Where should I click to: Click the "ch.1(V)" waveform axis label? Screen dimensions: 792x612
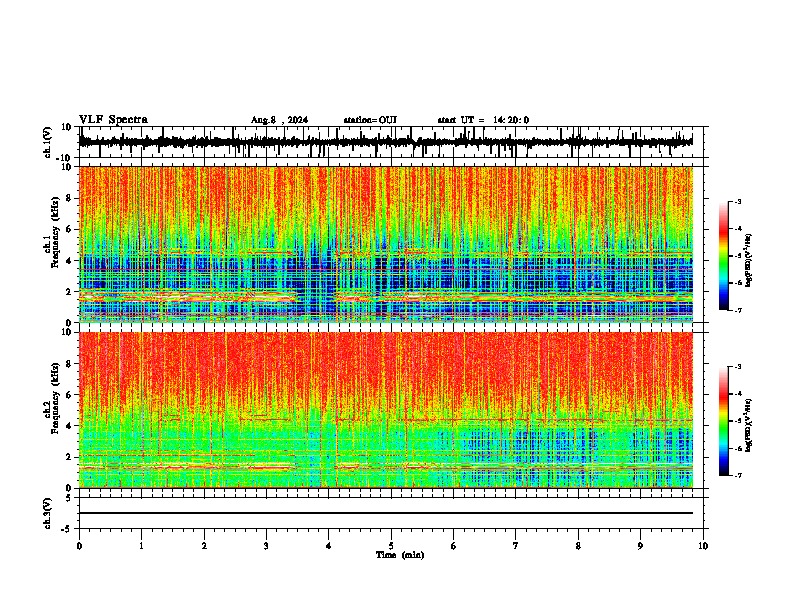pyautogui.click(x=48, y=142)
